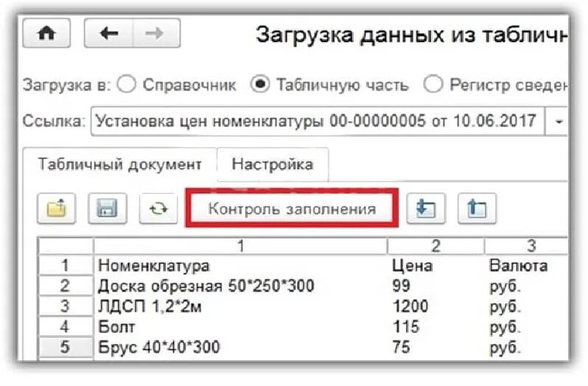This screenshot has height=386, width=588.
Task: Select row header 2
Action: pyautogui.click(x=66, y=286)
